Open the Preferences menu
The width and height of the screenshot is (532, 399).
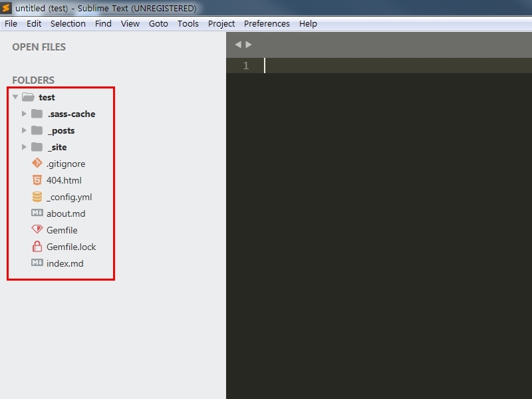point(267,23)
